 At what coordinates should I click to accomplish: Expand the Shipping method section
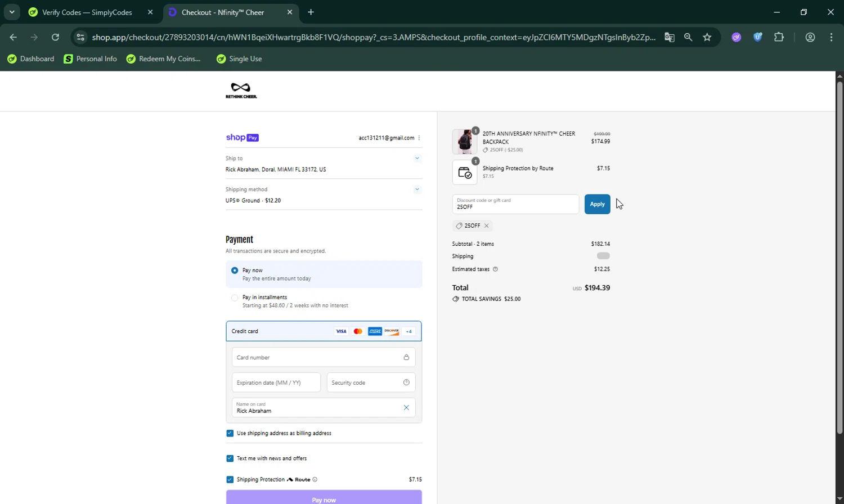point(417,189)
